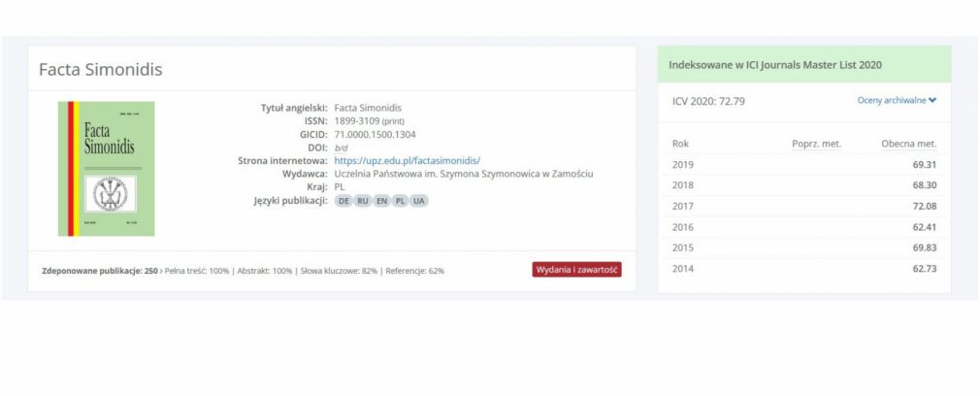Click the Wydania i zawartość button
The width and height of the screenshot is (980, 396).
click(576, 270)
